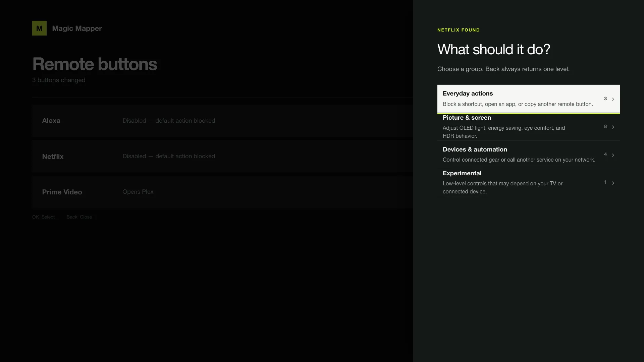The width and height of the screenshot is (644, 362).
Task: Click the OK Select hint
Action: (x=43, y=217)
